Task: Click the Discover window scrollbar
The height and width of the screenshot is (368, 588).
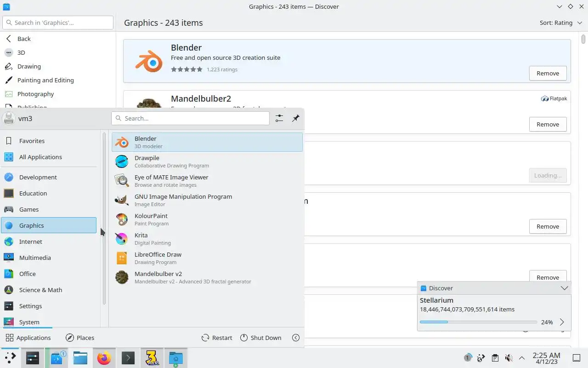Action: [x=584, y=39]
